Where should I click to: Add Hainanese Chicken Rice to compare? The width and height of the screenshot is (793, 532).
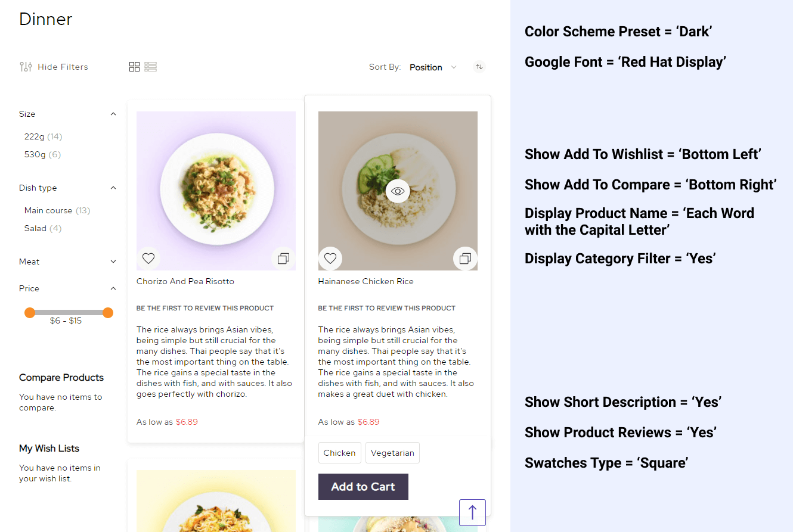point(465,259)
